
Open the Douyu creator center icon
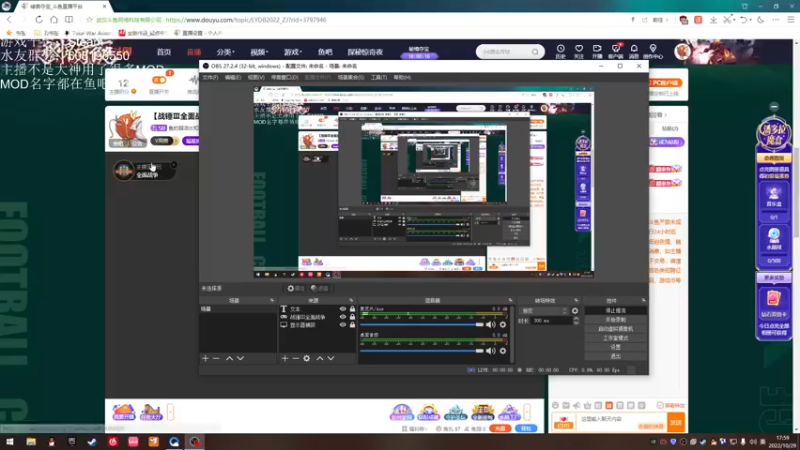(653, 52)
